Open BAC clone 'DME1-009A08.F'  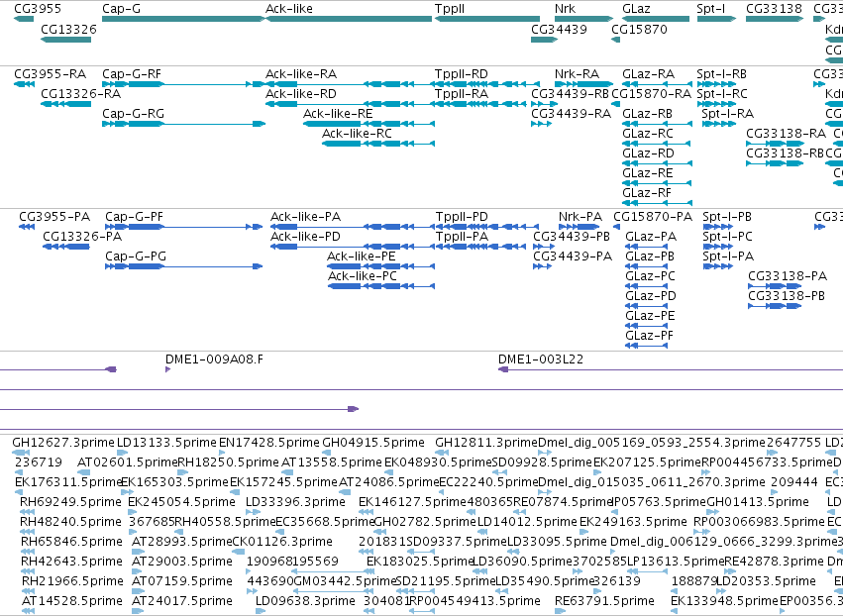tap(215, 359)
